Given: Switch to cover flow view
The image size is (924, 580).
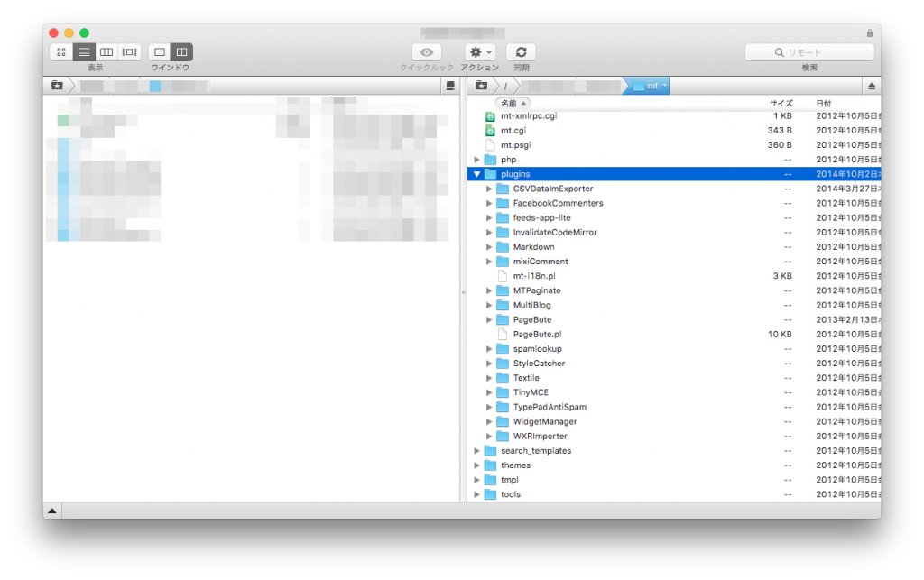Looking at the screenshot, I should click(x=130, y=52).
